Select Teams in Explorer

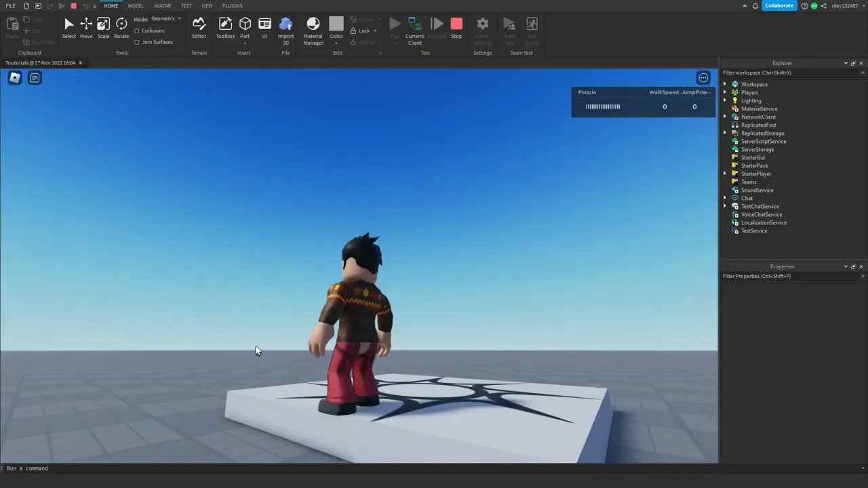pyautogui.click(x=749, y=182)
